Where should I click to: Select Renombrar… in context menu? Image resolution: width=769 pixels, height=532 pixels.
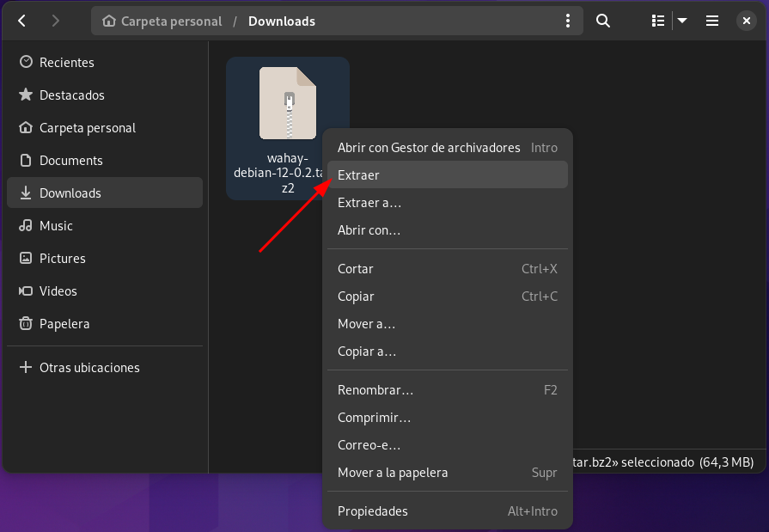click(375, 390)
